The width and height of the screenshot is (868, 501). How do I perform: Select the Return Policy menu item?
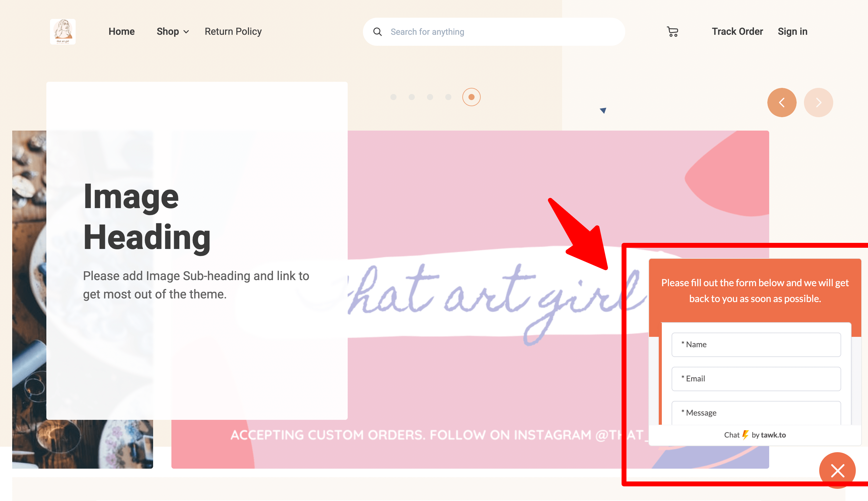(233, 31)
